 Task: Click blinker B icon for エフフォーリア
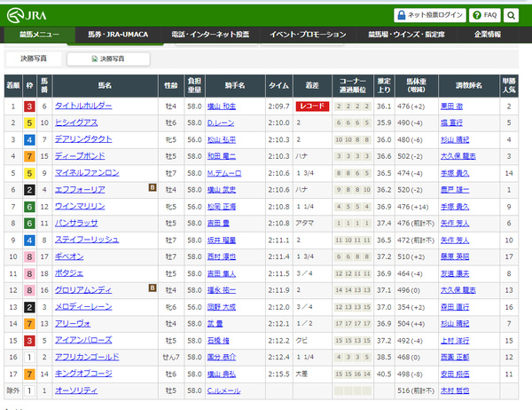[x=153, y=187]
